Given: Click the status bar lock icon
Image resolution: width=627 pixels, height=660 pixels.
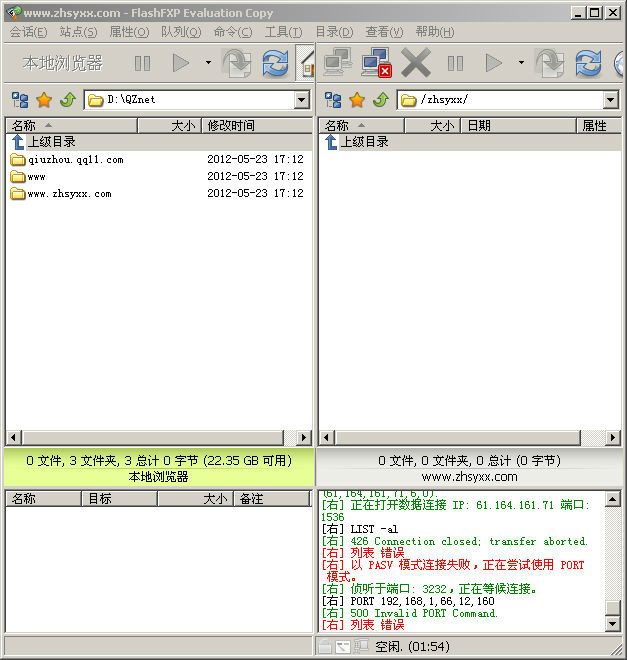Looking at the screenshot, I should coord(324,647).
